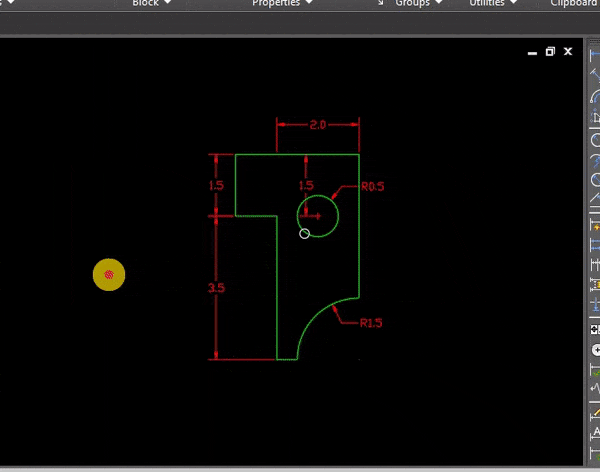This screenshot has height=472, width=600.
Task: Select the Baseline dimension tool
Action: coord(595,245)
